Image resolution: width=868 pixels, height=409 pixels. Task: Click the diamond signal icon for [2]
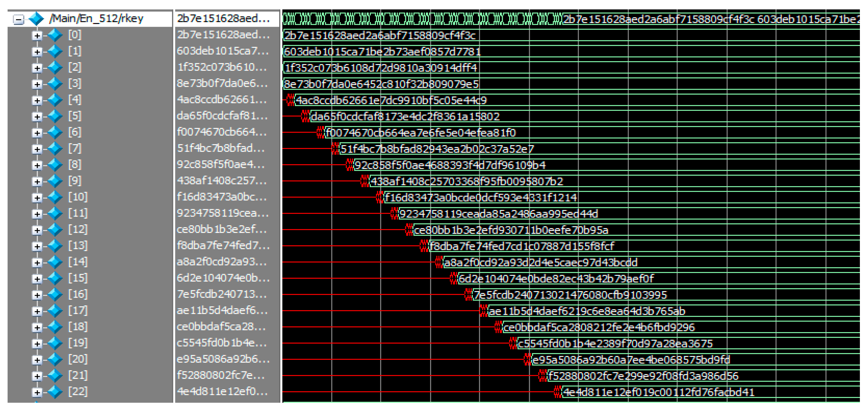(x=55, y=68)
